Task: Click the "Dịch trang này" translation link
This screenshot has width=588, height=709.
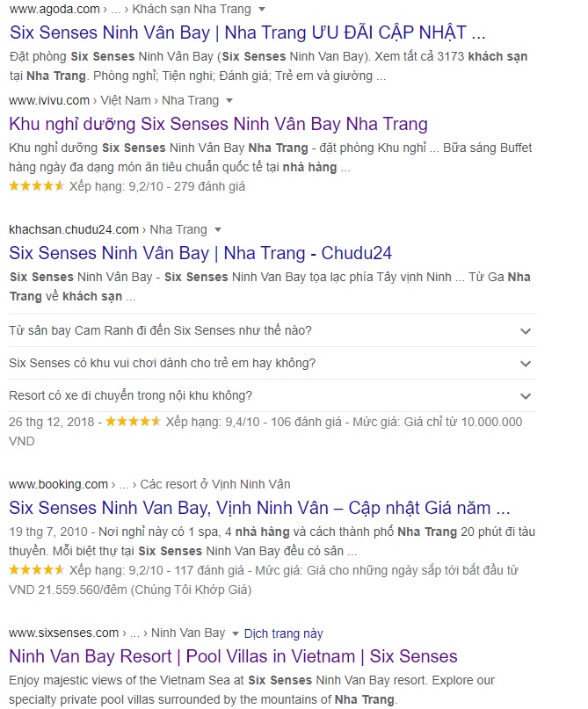Action: click(286, 633)
